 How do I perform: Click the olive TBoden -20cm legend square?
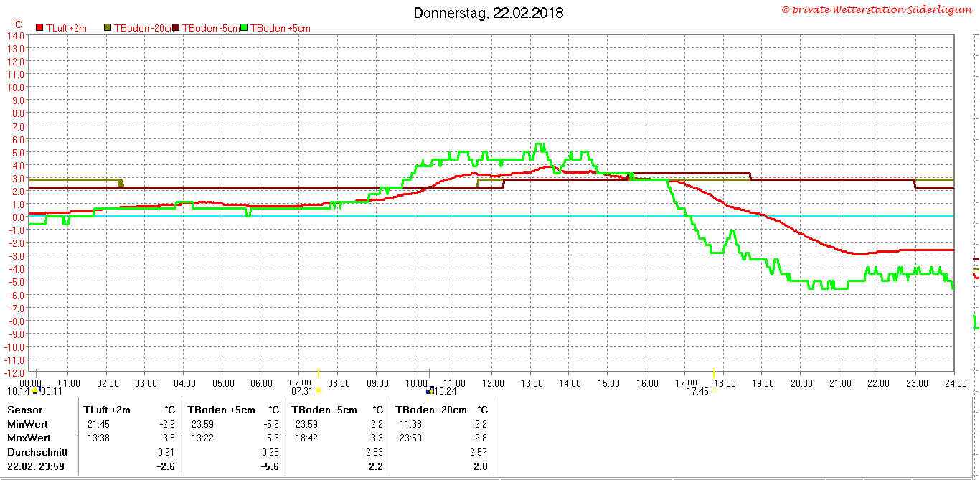click(x=108, y=28)
